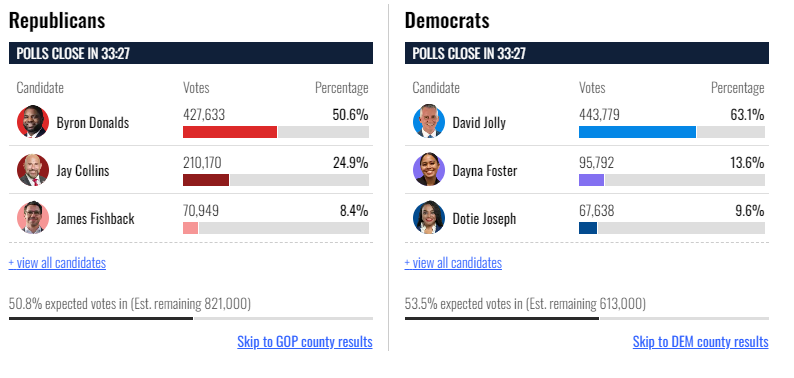Open Skip to GOP county results link
The height and width of the screenshot is (378, 794).
[x=305, y=342]
